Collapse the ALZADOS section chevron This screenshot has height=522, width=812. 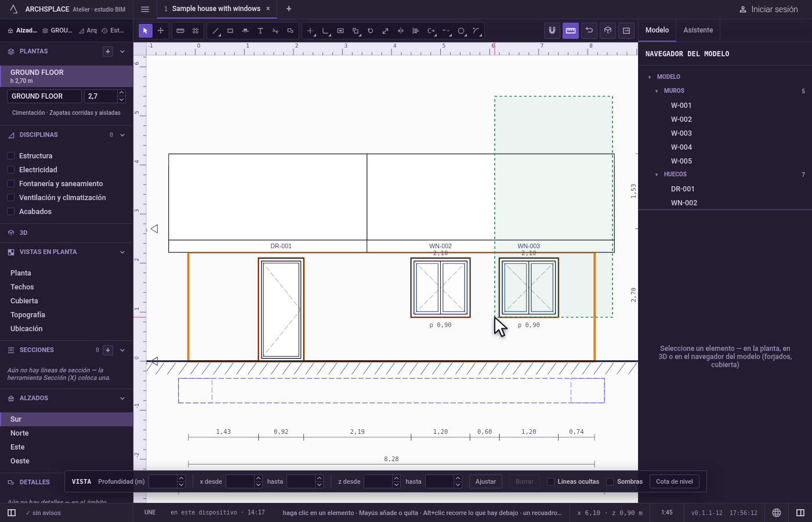[x=122, y=398]
